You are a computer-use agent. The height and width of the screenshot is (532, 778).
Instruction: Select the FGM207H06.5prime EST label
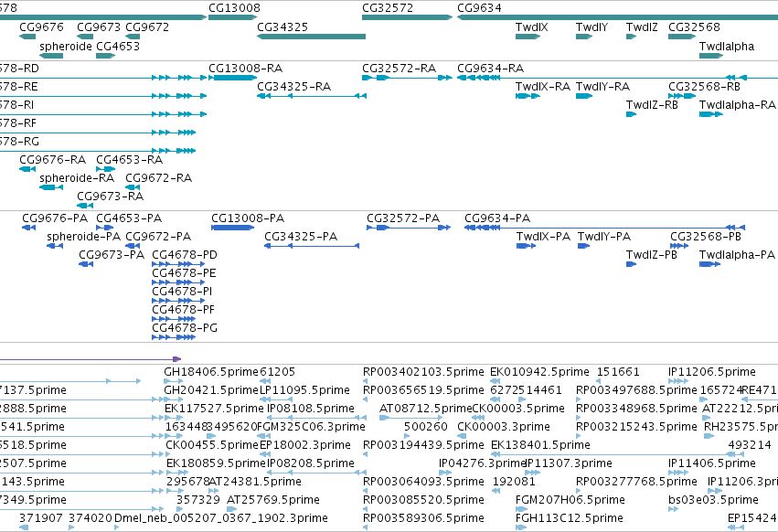(570, 500)
